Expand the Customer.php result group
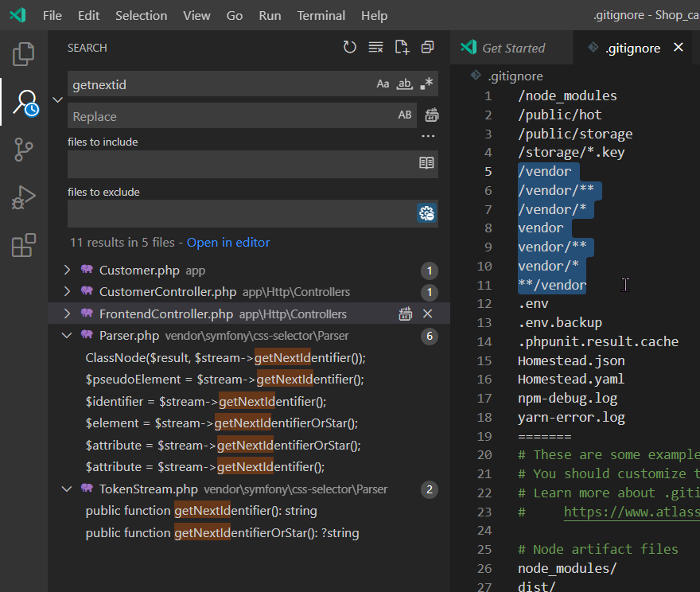Viewport: 700px width, 592px height. [67, 270]
